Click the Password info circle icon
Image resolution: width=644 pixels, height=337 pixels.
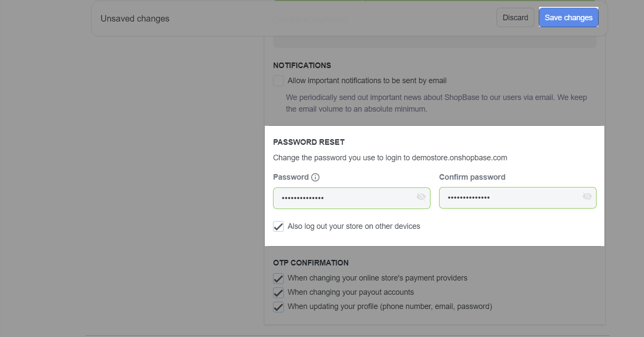click(315, 177)
